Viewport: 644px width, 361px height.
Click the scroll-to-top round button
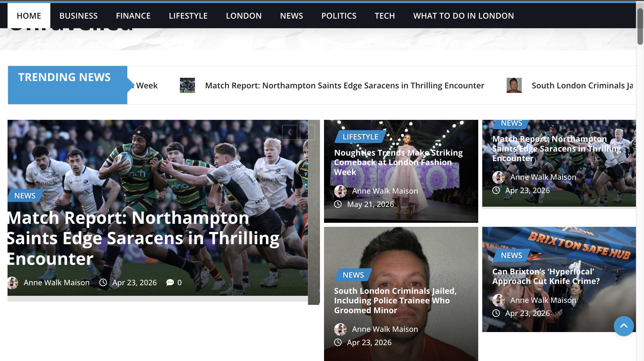pos(624,326)
